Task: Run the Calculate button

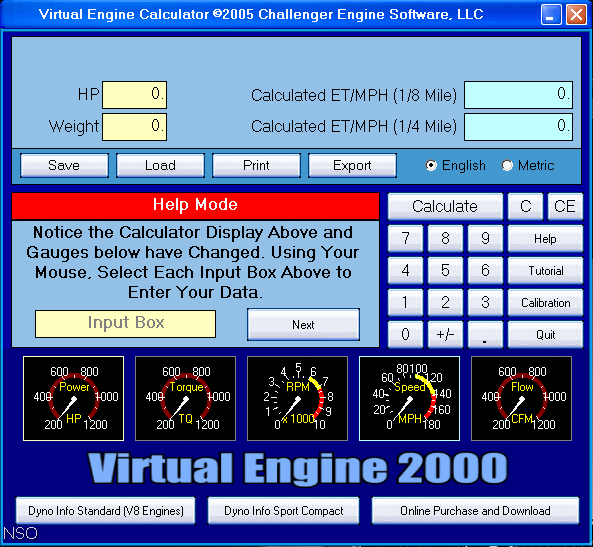Action: pyautogui.click(x=445, y=207)
